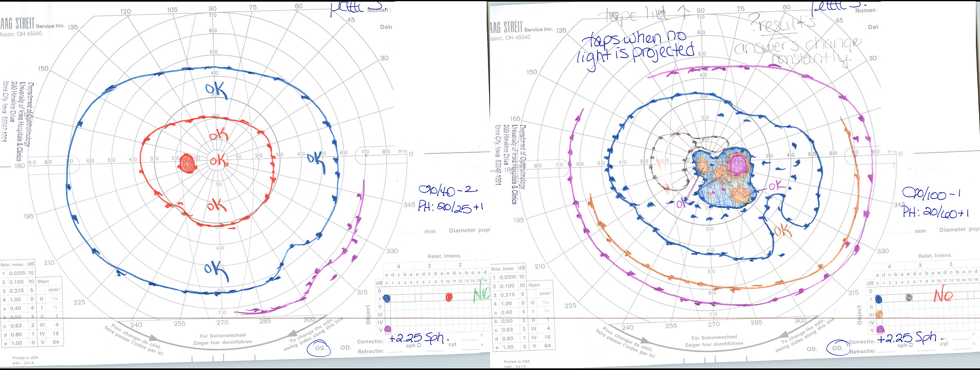Image resolution: width=980 pixels, height=370 pixels.
Task: Click the purple dot in right chart's object legend
Action: pos(880,329)
